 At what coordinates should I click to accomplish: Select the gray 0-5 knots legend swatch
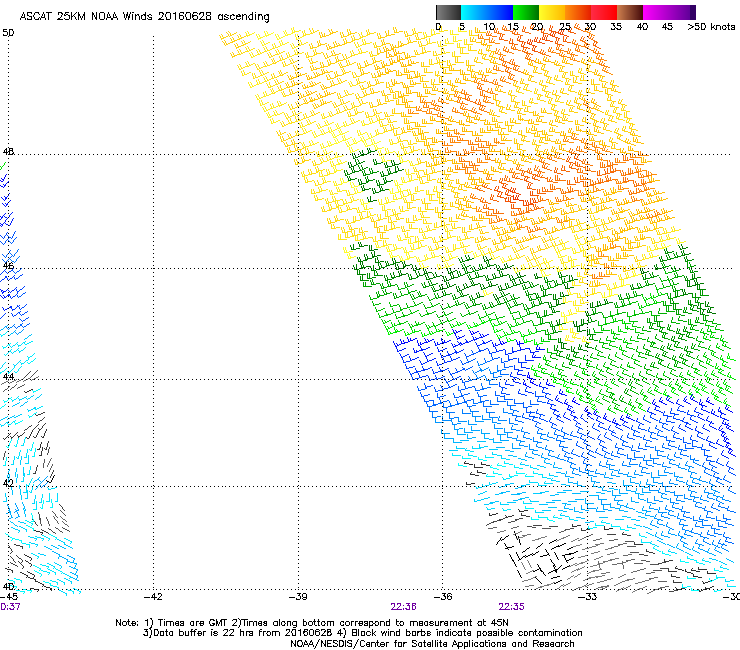tap(448, 12)
